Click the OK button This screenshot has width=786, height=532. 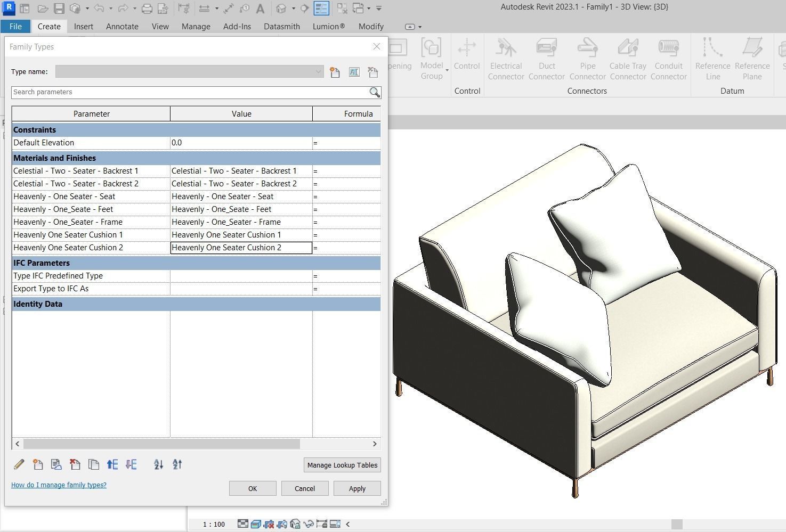point(253,488)
